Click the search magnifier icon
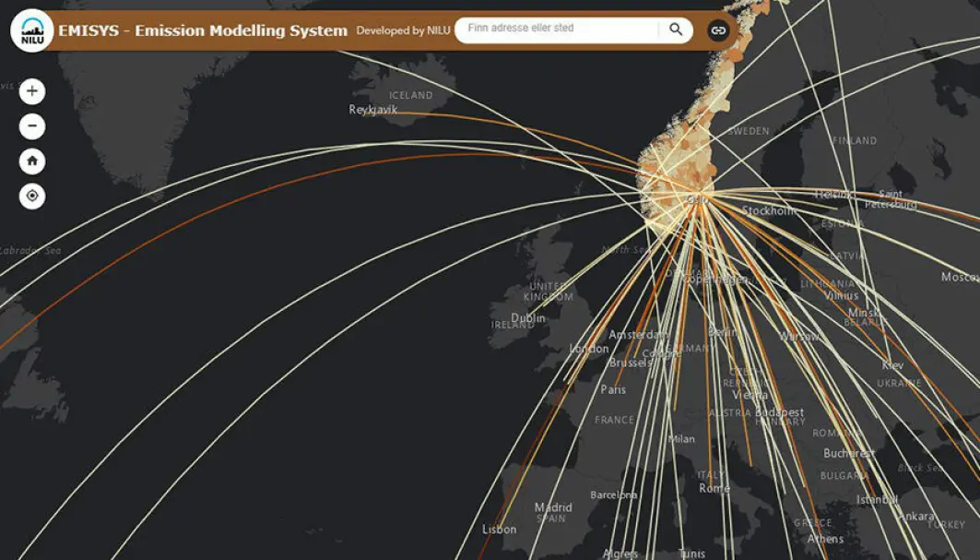Viewport: 980px width, 560px height. 676,30
